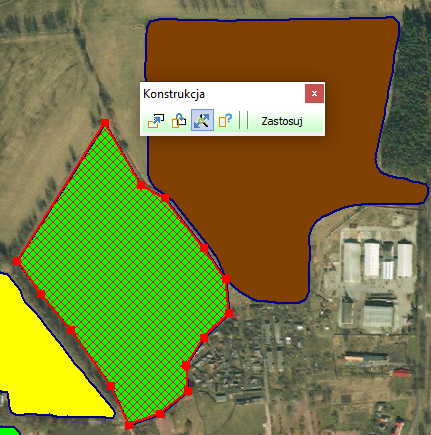
Task: Open the object query help tool
Action: [226, 120]
